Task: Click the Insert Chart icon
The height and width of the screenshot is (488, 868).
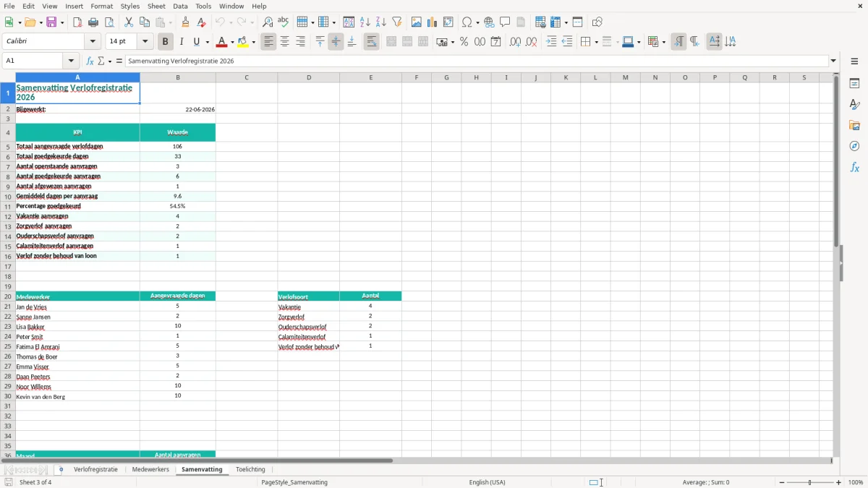Action: 433,22
